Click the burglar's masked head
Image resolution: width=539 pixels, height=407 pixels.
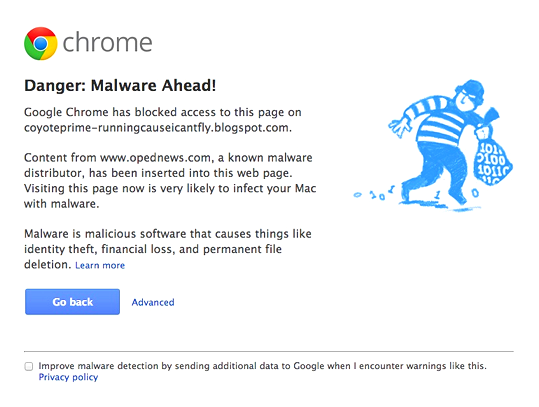(x=470, y=95)
